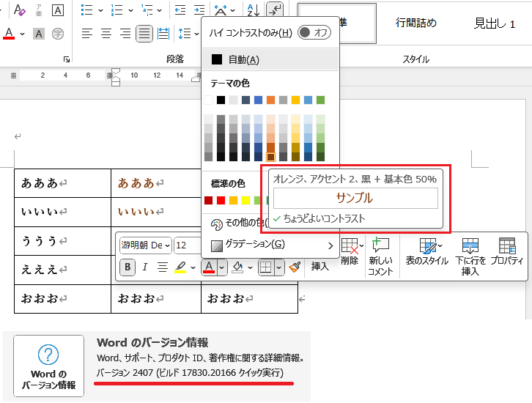Click the Clear All Formatting icon

[19, 10]
